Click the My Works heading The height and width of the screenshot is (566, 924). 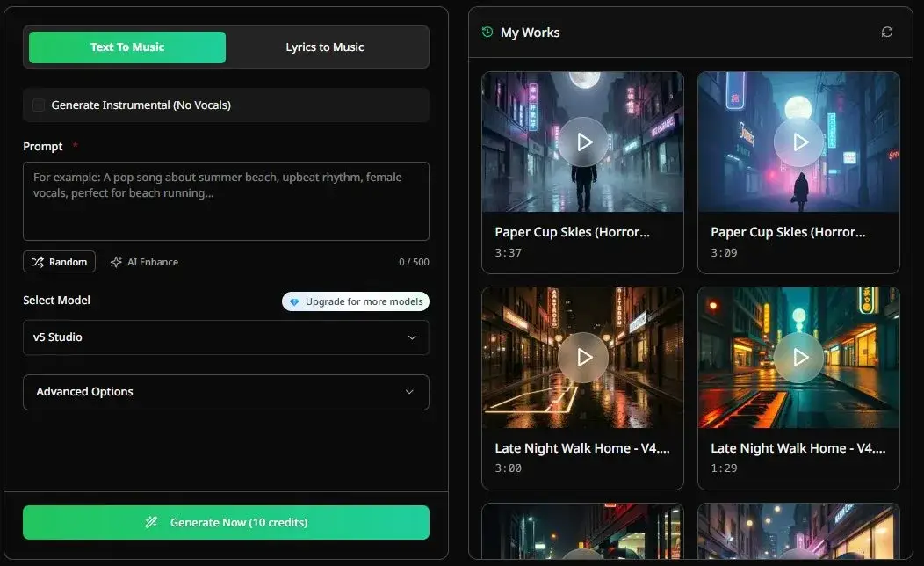point(530,33)
